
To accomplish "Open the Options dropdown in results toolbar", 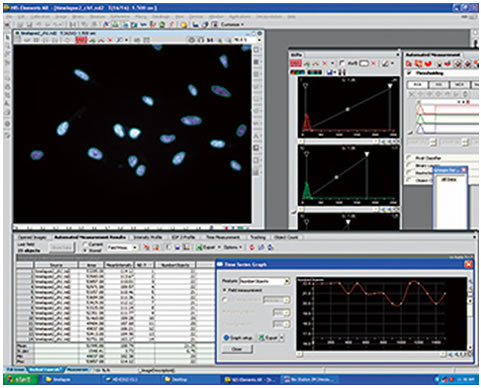I will click(232, 247).
